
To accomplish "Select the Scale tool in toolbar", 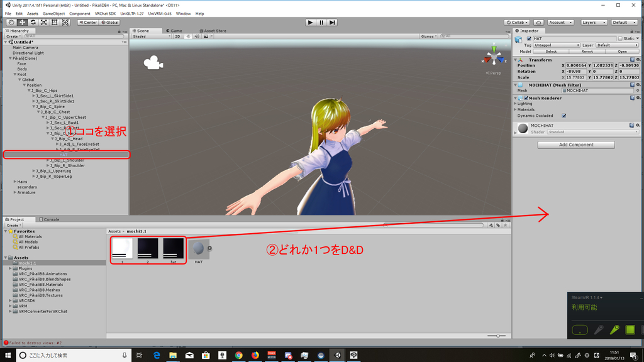I will (x=43, y=23).
